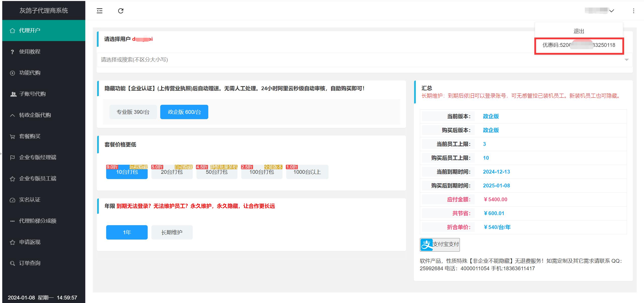
Task: Click 退出 to log out
Action: pyautogui.click(x=579, y=31)
